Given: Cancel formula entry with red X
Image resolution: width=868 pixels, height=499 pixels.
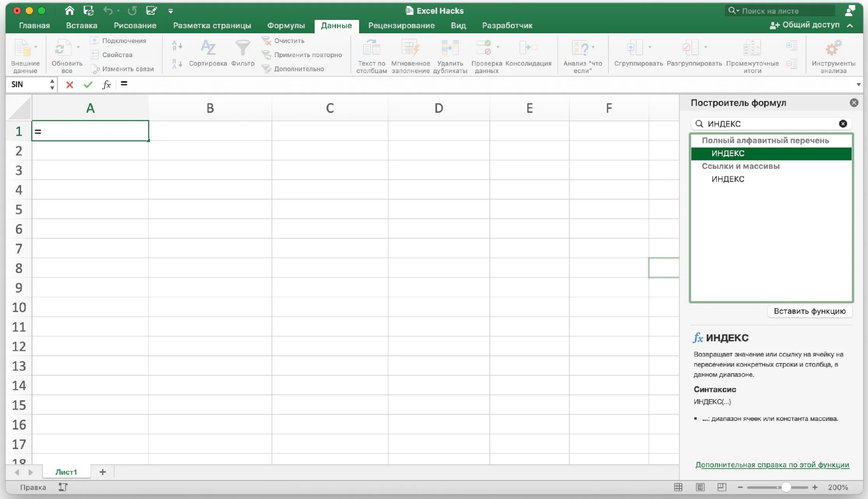Looking at the screenshot, I should pyautogui.click(x=70, y=84).
